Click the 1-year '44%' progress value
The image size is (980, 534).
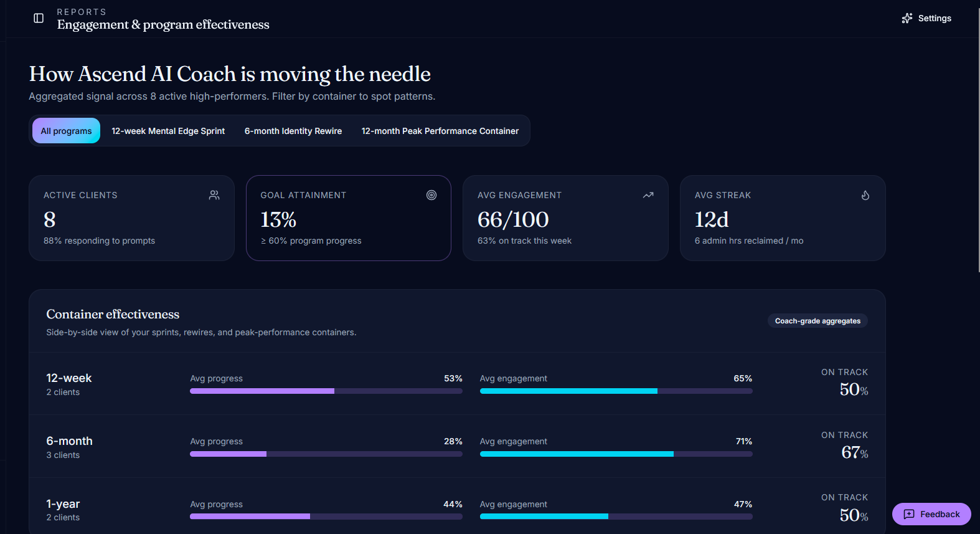(453, 504)
